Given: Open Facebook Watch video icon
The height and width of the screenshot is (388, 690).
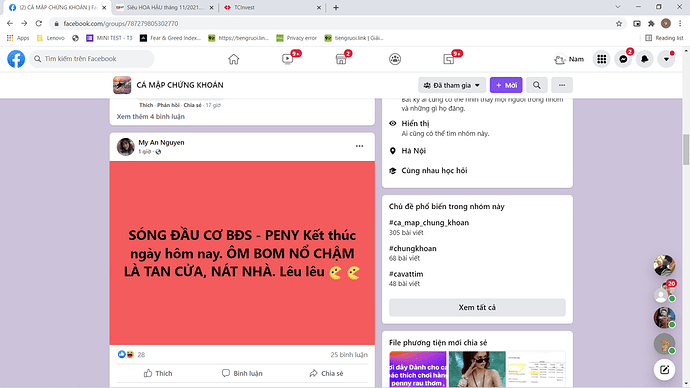Looking at the screenshot, I should [287, 59].
